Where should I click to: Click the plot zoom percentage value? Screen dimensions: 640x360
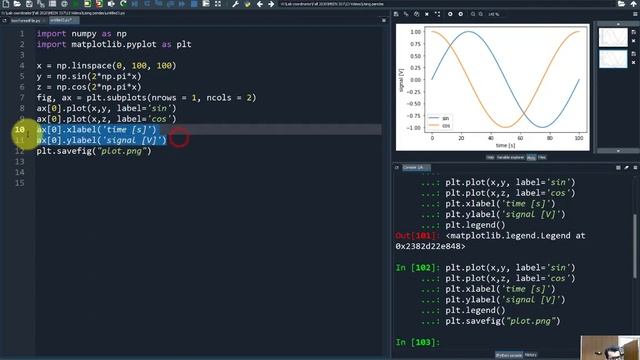pyautogui.click(x=493, y=14)
